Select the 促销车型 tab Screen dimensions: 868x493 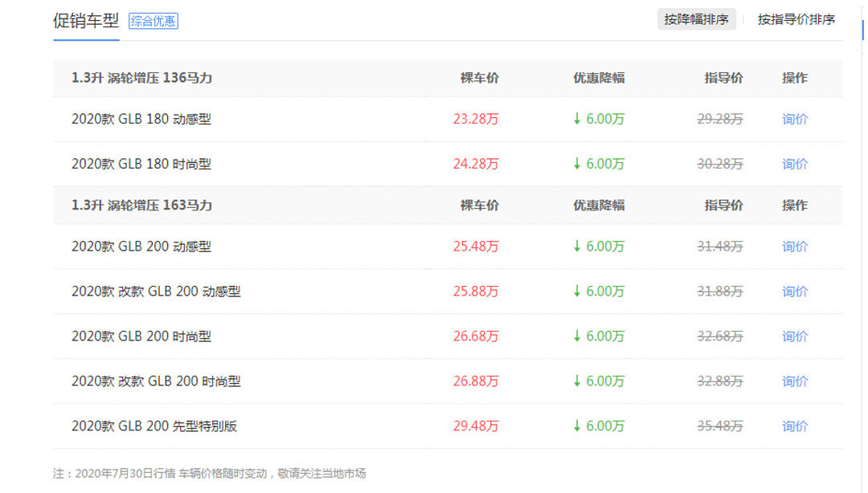tap(86, 21)
